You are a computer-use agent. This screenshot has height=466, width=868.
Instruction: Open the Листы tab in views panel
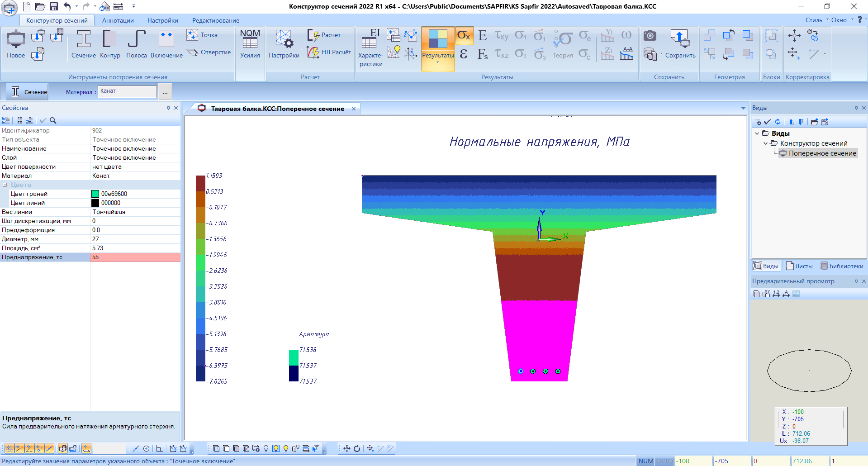click(x=799, y=266)
